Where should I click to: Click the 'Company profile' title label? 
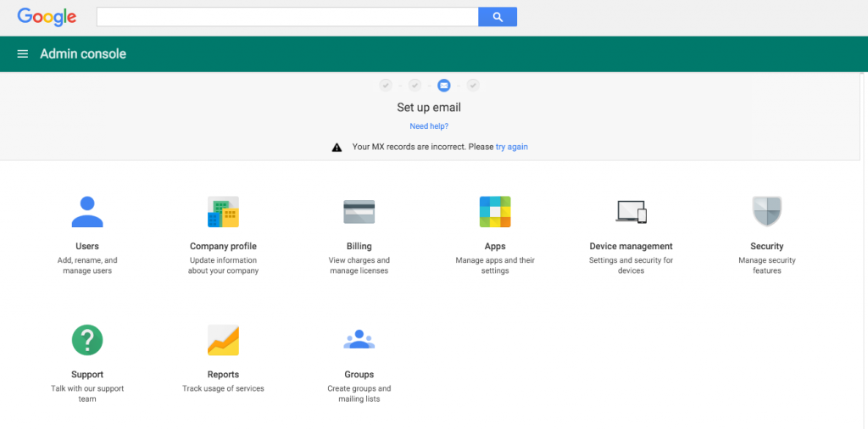(223, 247)
